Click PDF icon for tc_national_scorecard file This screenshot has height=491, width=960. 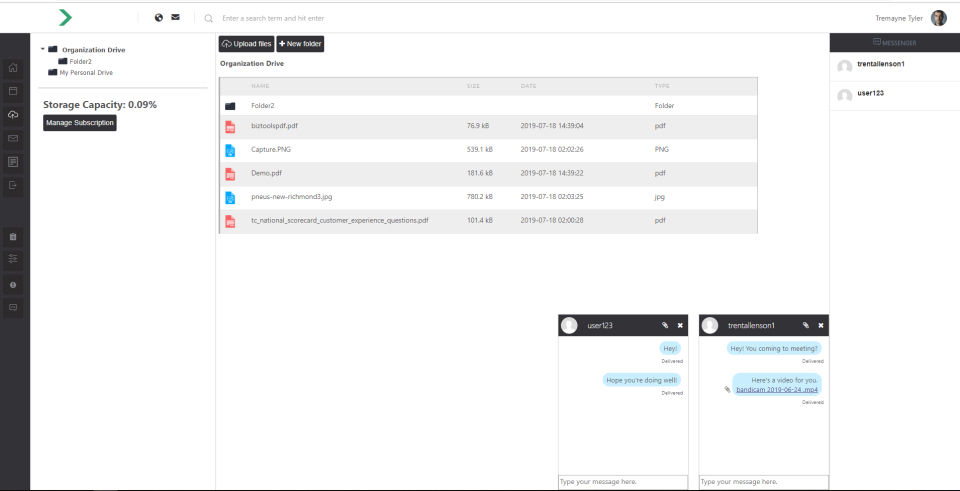point(230,221)
